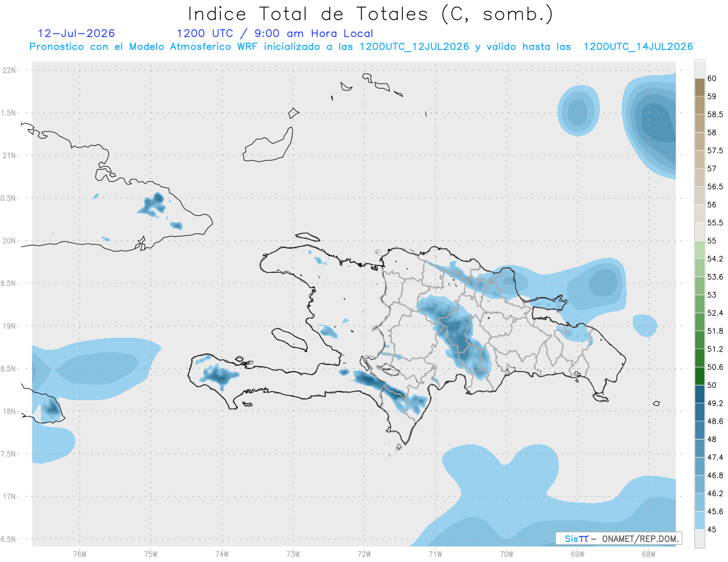
Task: Click the '68W' longitude label
Action: pyautogui.click(x=649, y=554)
